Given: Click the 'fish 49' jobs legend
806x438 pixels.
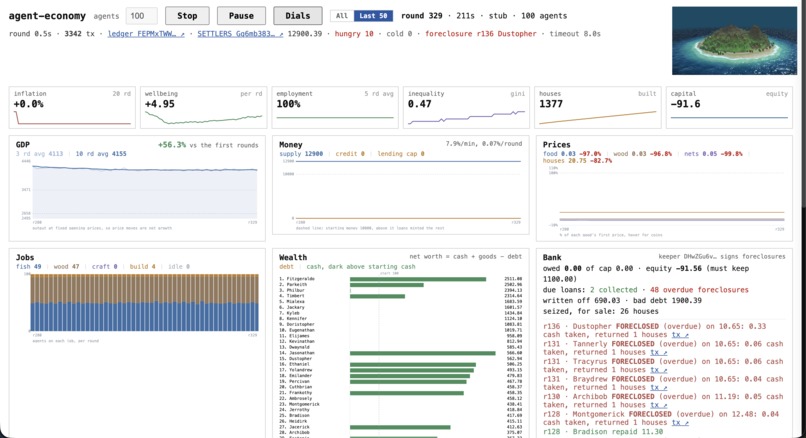Looking at the screenshot, I should click(29, 266).
